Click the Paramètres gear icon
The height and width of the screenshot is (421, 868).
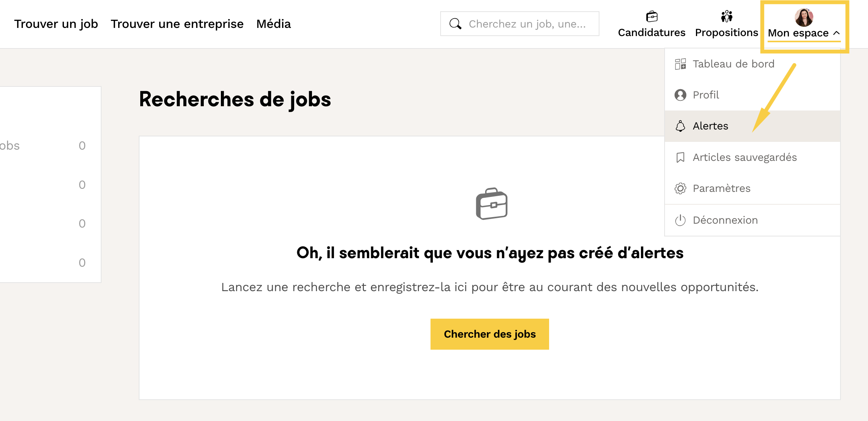680,188
